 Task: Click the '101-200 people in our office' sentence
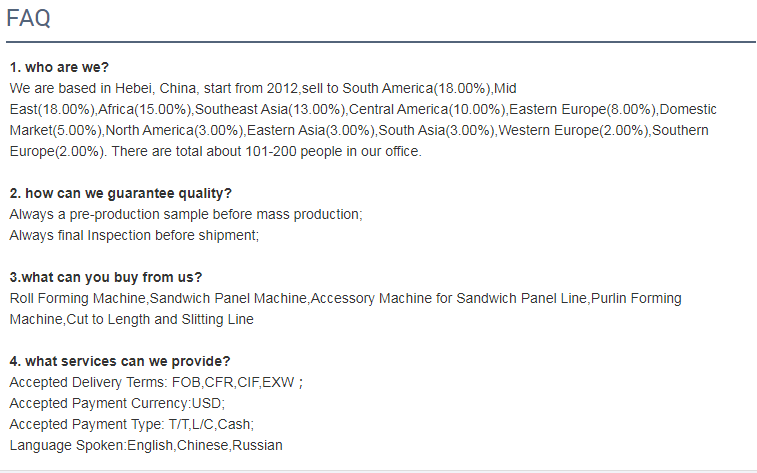pyautogui.click(x=333, y=152)
